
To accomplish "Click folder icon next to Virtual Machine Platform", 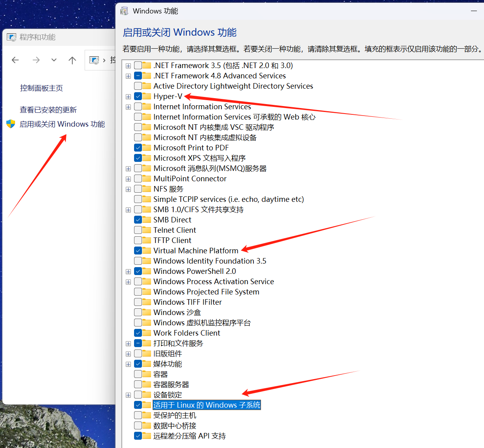I will click(x=147, y=251).
